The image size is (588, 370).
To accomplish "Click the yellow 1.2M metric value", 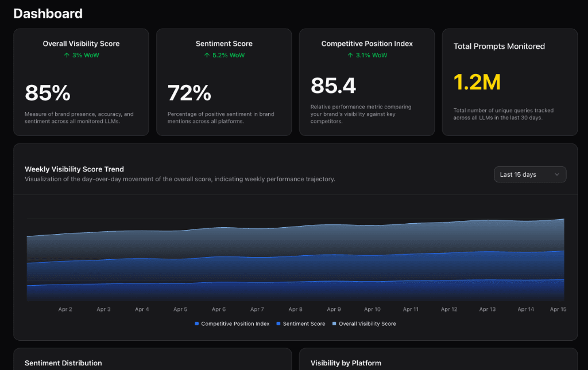I will pyautogui.click(x=476, y=82).
